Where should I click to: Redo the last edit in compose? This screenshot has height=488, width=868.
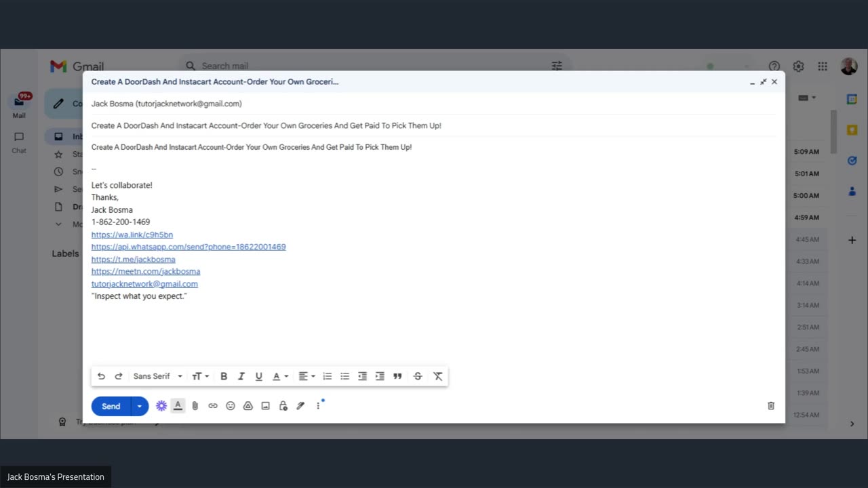[x=118, y=376]
